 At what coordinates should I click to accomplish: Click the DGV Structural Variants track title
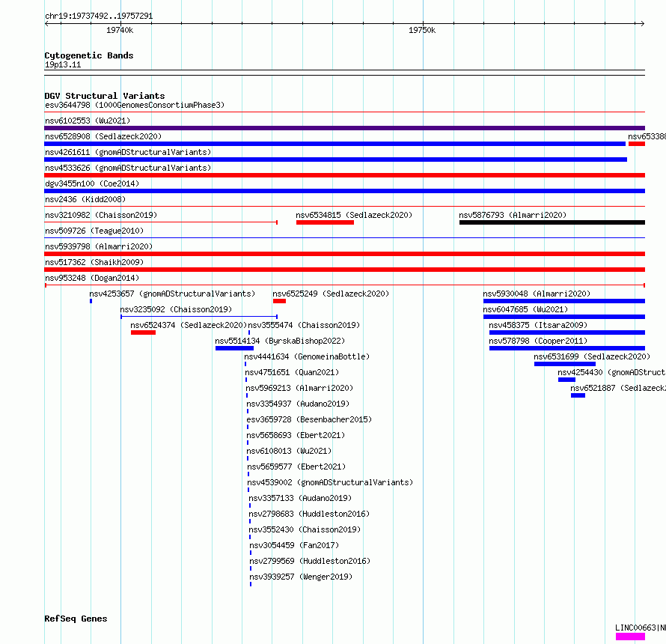[105, 96]
